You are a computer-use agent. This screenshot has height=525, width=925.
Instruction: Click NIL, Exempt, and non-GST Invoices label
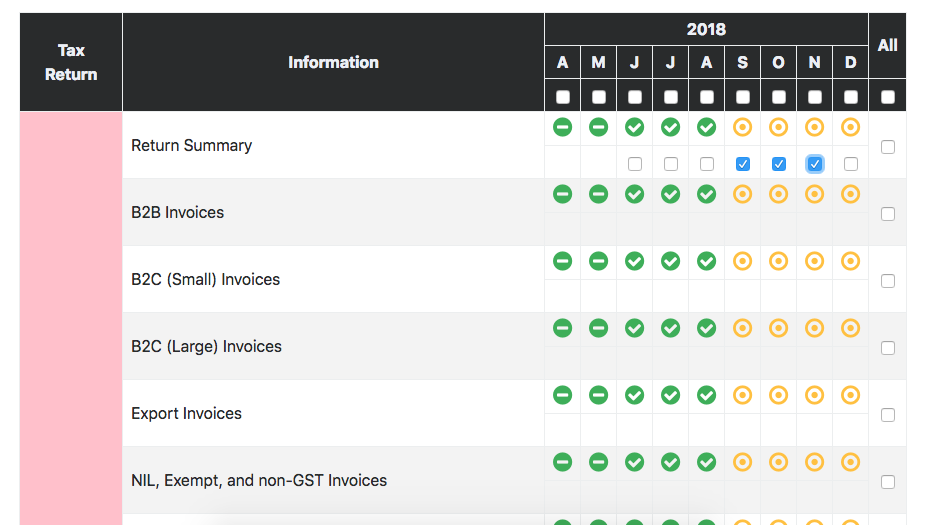click(x=259, y=481)
